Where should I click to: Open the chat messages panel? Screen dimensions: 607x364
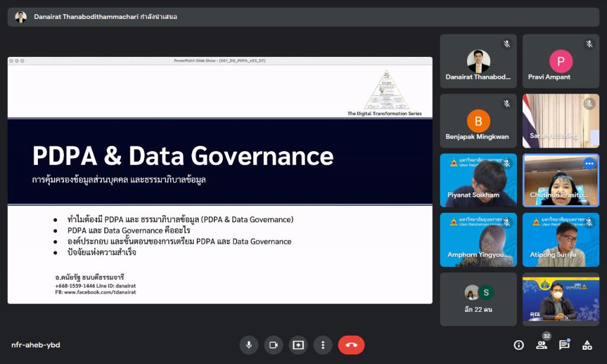click(x=564, y=345)
